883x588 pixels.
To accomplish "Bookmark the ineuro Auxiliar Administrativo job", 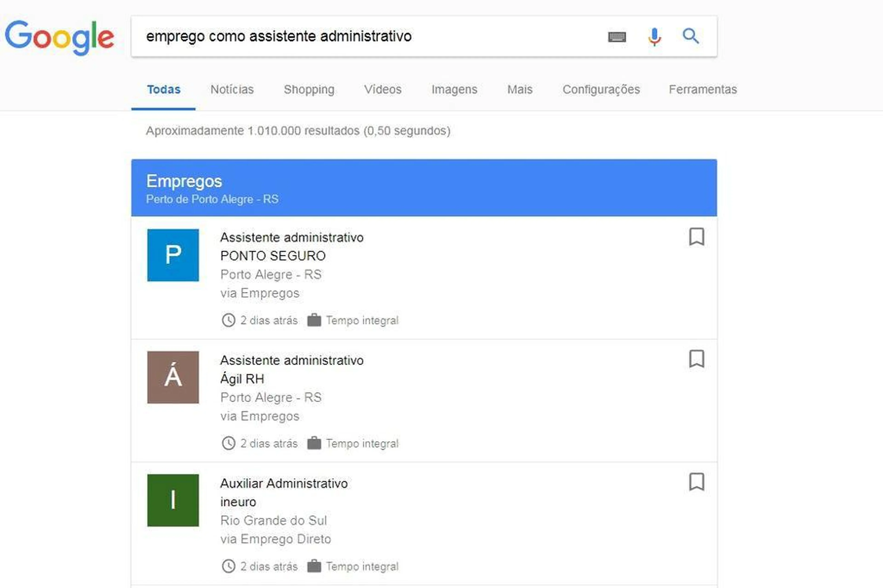I will click(697, 482).
